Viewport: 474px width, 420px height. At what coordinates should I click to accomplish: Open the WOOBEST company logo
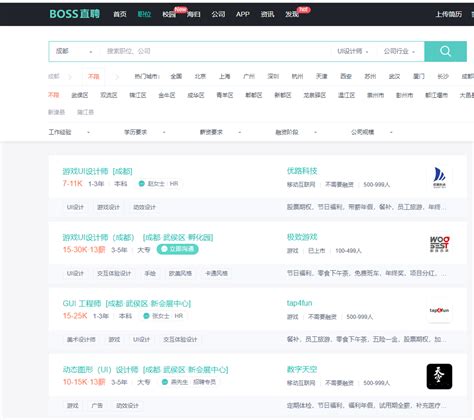point(439,244)
